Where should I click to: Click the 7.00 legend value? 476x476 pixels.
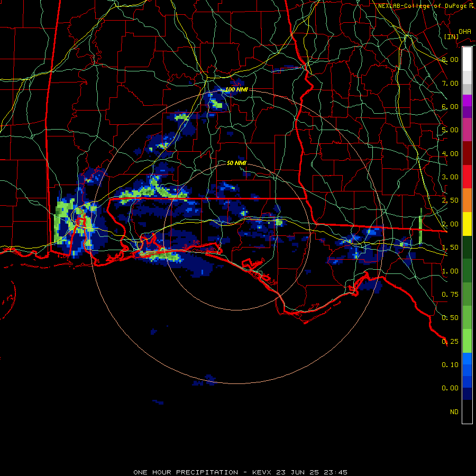pos(450,83)
